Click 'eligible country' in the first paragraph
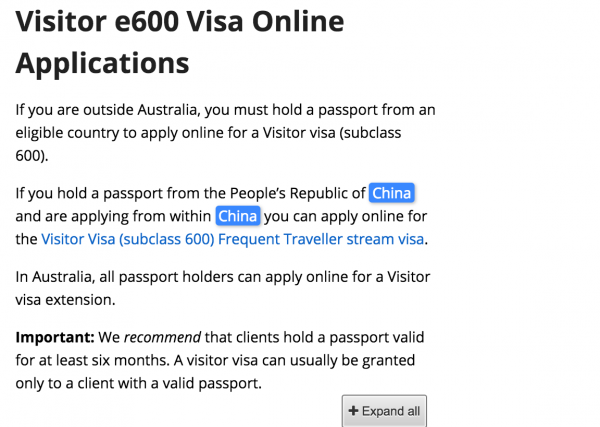The height and width of the screenshot is (427, 600). click(x=71, y=133)
